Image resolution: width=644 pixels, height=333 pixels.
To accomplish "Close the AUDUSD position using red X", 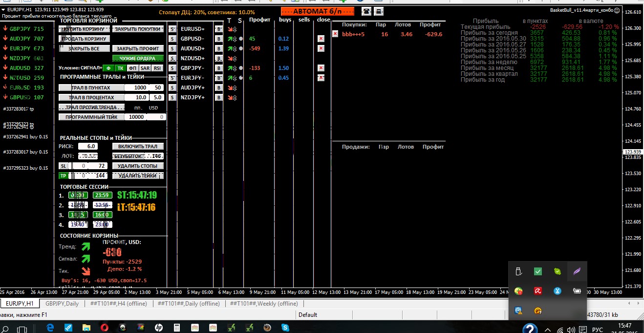I will point(321,48).
